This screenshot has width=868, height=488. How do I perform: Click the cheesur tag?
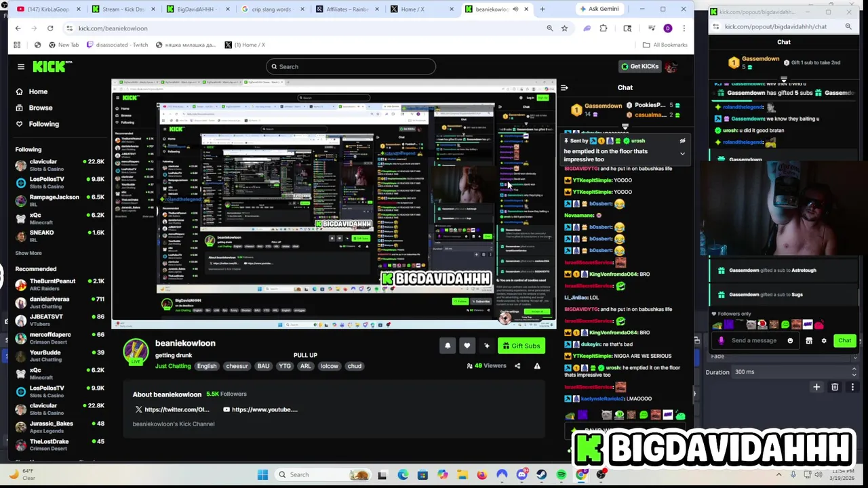click(237, 366)
